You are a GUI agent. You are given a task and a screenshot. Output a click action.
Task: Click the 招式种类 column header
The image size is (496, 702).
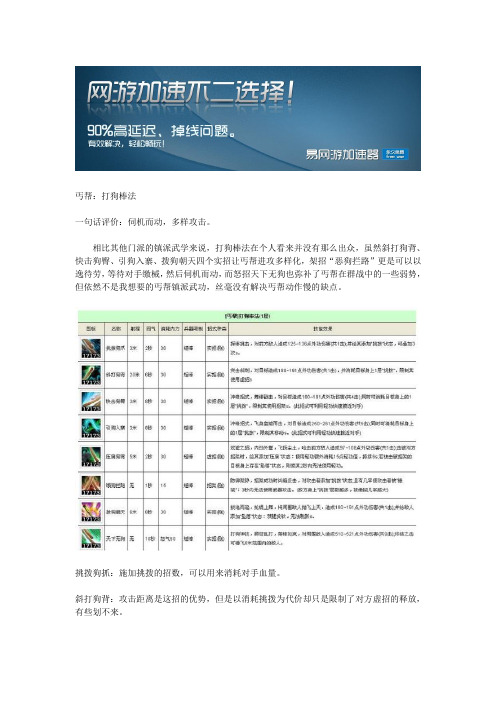pos(217,329)
